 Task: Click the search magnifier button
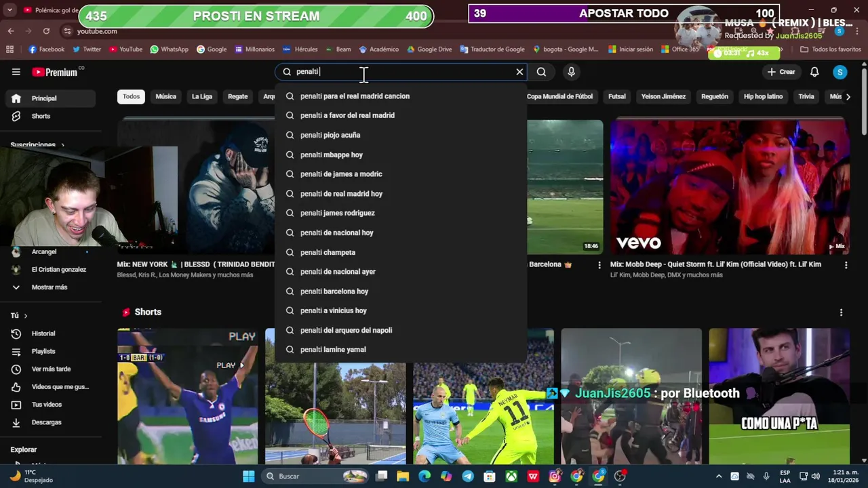pyautogui.click(x=541, y=72)
